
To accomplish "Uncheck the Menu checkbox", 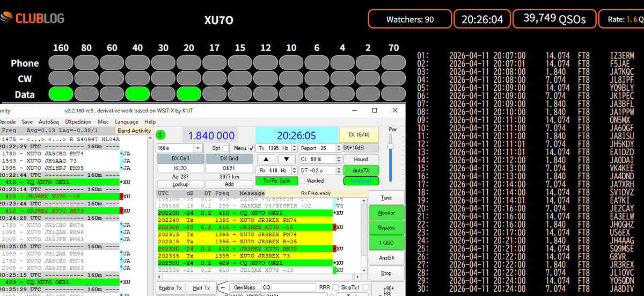I will (252, 148).
